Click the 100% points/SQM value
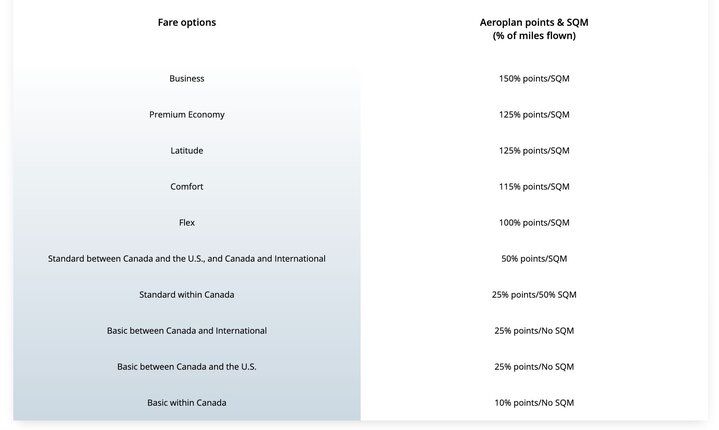Viewport: 719px width, 430px height. coord(534,222)
